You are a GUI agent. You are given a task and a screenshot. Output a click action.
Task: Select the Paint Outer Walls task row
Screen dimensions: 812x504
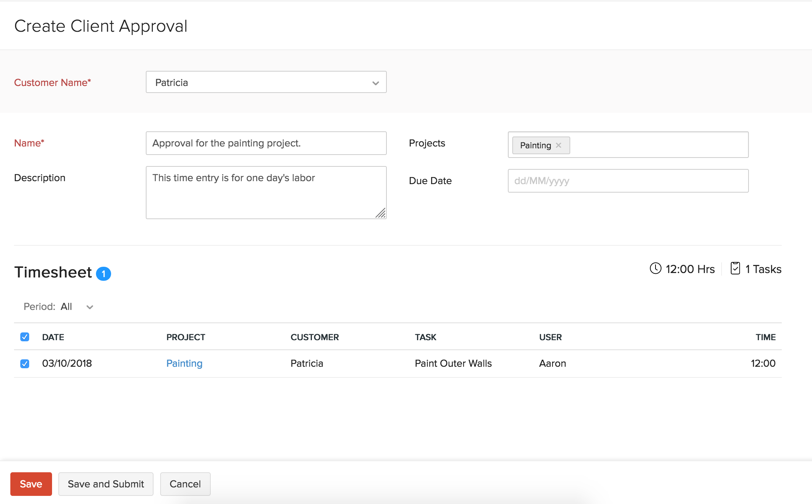pos(453,363)
